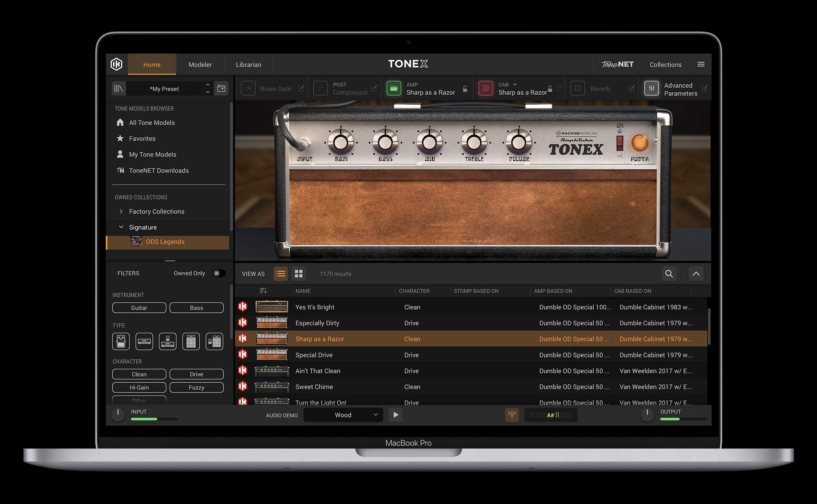Image resolution: width=817 pixels, height=504 pixels.
Task: Adjust the OUTPUT level knob
Action: tap(647, 415)
